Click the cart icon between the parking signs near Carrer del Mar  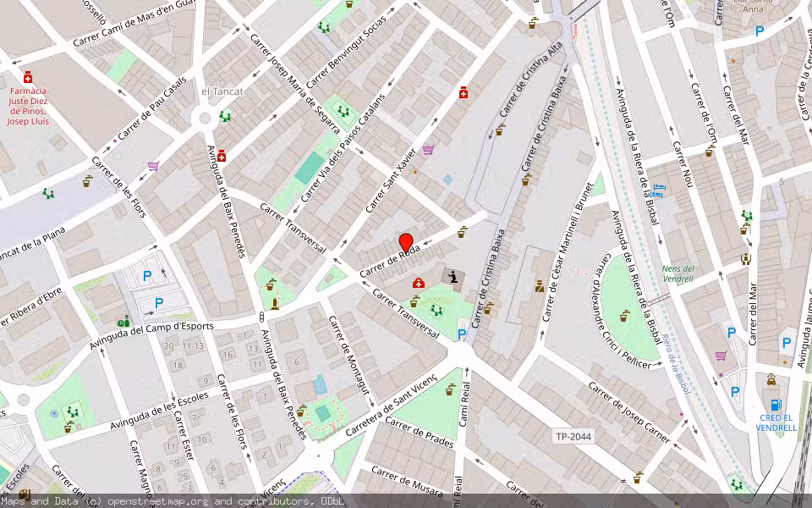721,356
